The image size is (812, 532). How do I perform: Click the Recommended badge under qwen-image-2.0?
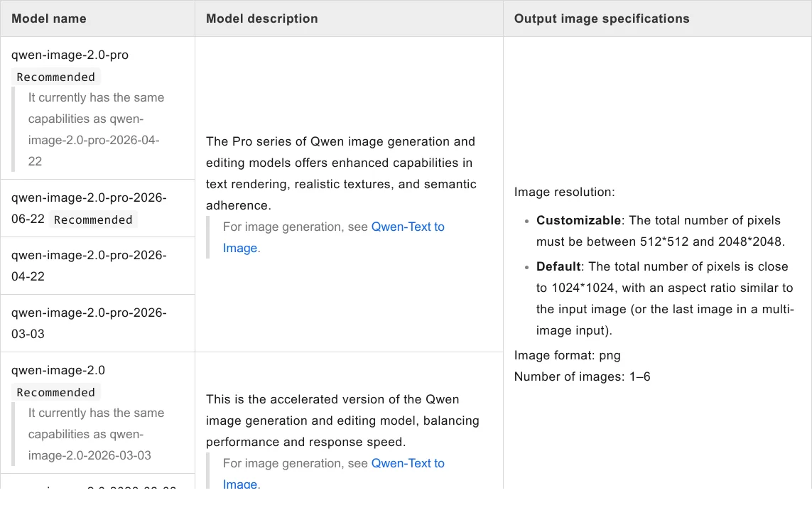coord(56,392)
